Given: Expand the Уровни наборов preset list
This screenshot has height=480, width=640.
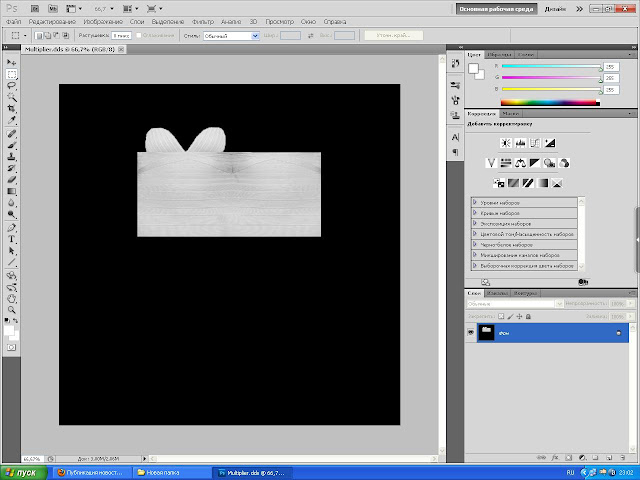Looking at the screenshot, I should (475, 203).
